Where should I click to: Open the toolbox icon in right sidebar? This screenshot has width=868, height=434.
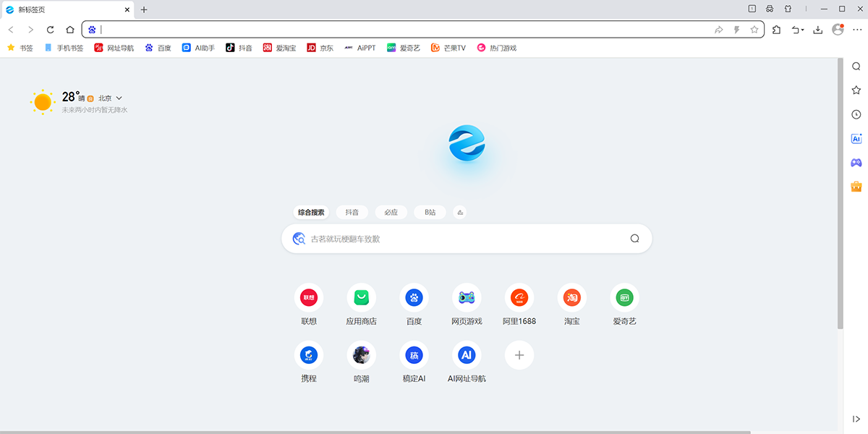click(856, 186)
